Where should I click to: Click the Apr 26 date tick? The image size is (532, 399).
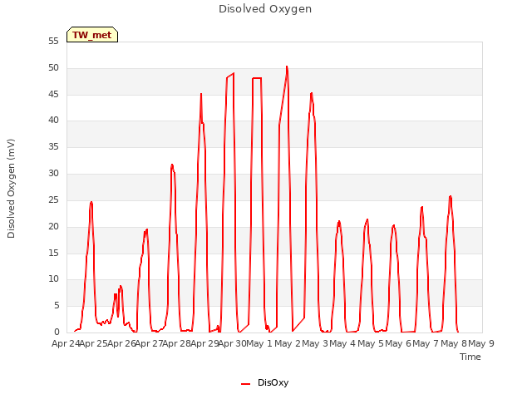(x=121, y=343)
